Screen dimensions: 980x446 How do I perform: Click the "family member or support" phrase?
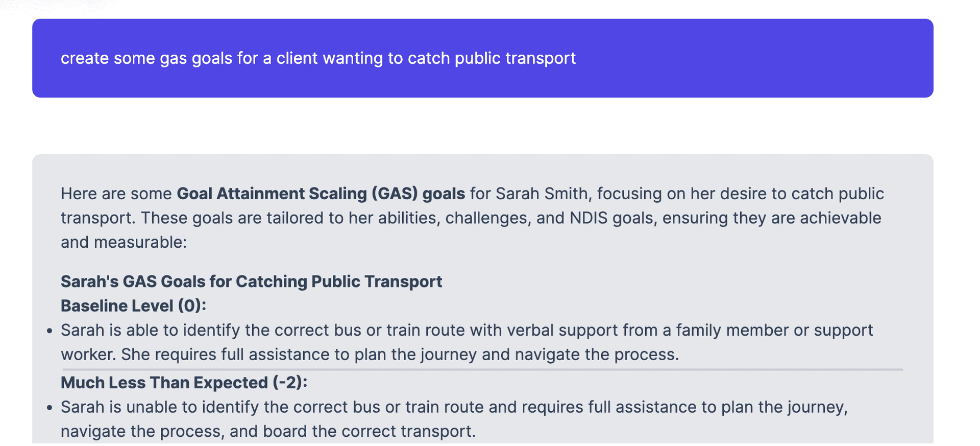pos(774,330)
